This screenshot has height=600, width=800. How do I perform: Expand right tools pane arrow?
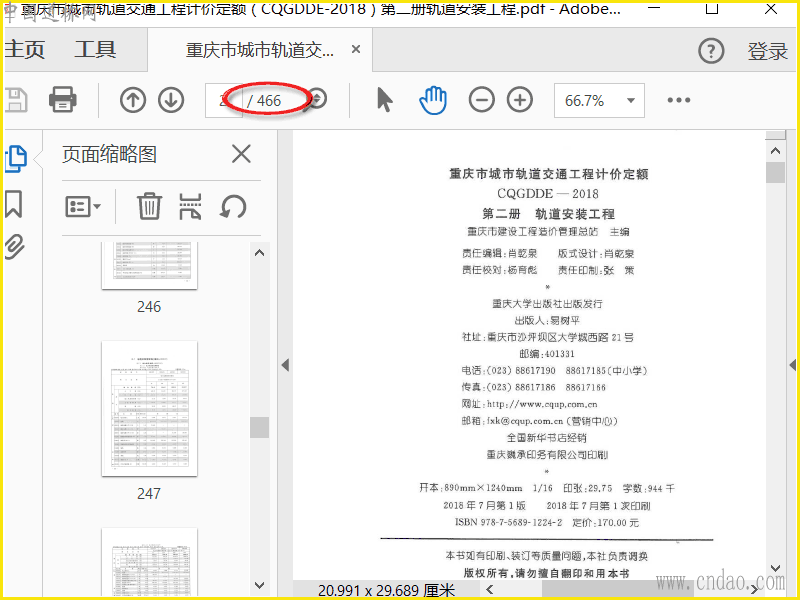(x=792, y=365)
